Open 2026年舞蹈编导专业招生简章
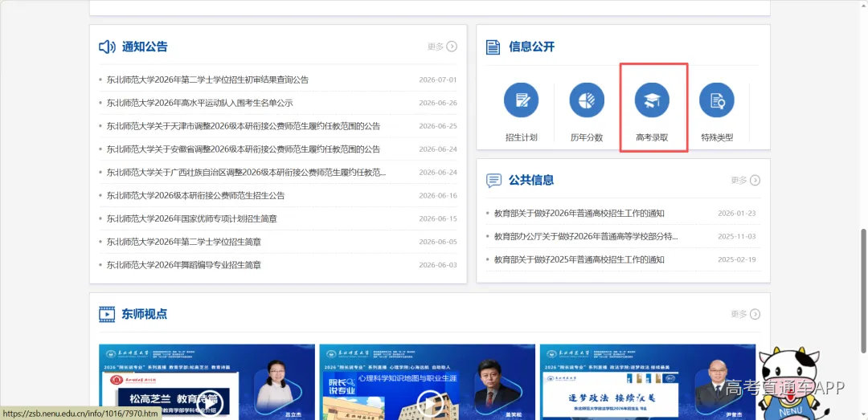Image resolution: width=868 pixels, height=420 pixels. [184, 266]
